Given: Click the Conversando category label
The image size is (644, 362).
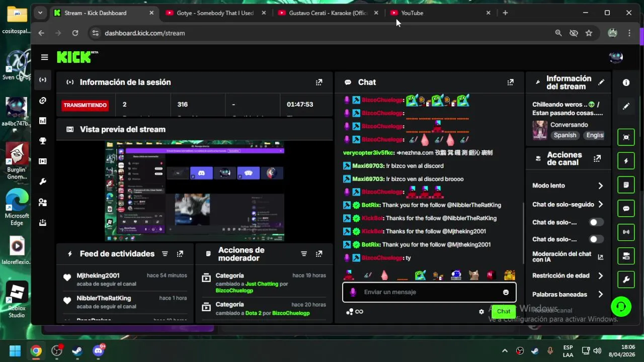Looking at the screenshot, I should point(569,125).
